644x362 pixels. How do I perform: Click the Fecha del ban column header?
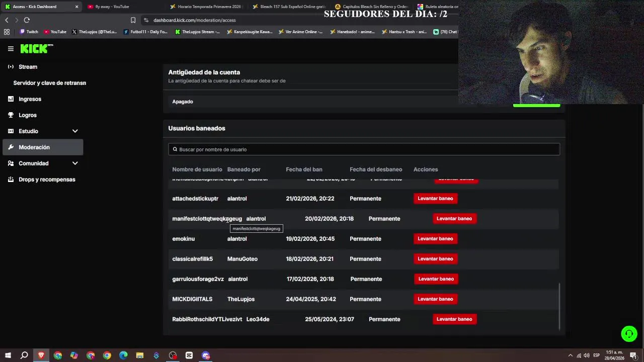(x=304, y=169)
